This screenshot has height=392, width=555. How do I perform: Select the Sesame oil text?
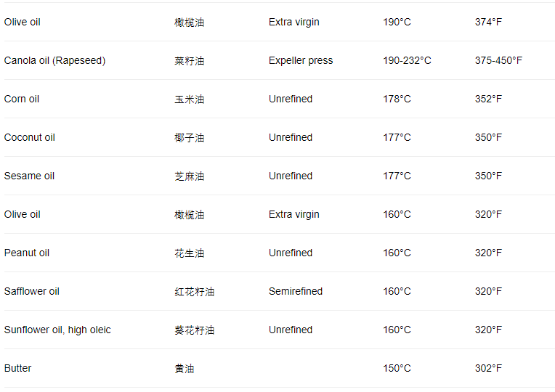pyautogui.click(x=29, y=176)
